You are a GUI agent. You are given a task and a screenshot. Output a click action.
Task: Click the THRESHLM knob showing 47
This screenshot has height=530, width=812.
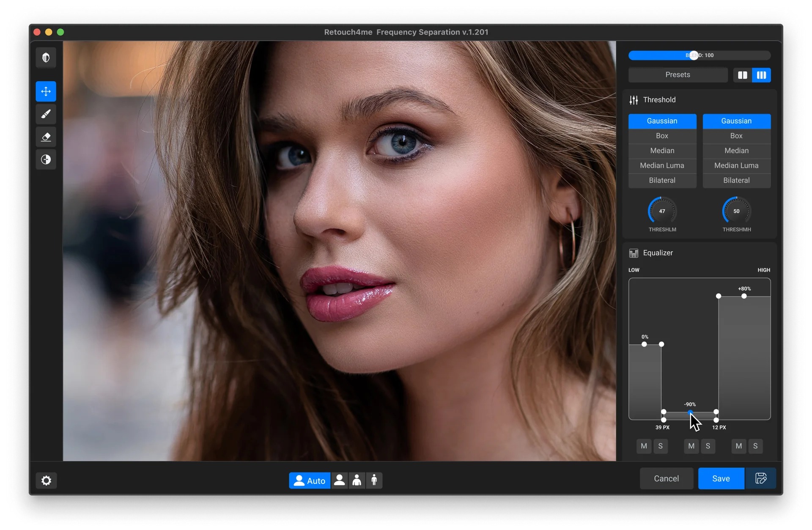point(662,211)
